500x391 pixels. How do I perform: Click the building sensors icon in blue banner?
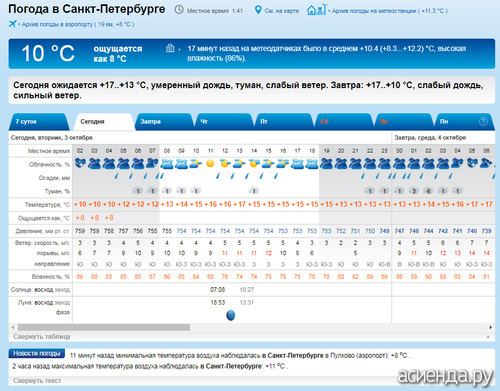170,48
